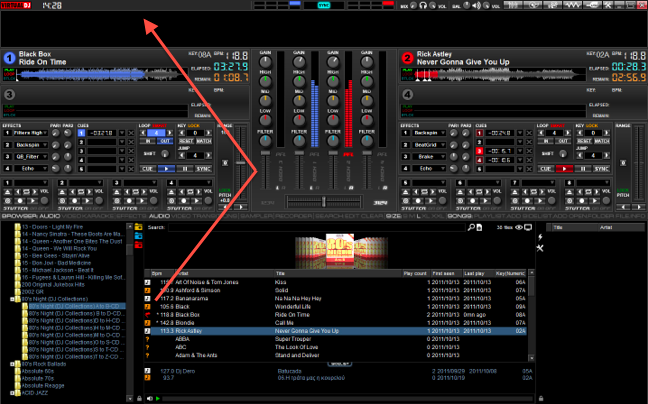
Task: Open the SAMPLER tab
Action: tap(257, 216)
